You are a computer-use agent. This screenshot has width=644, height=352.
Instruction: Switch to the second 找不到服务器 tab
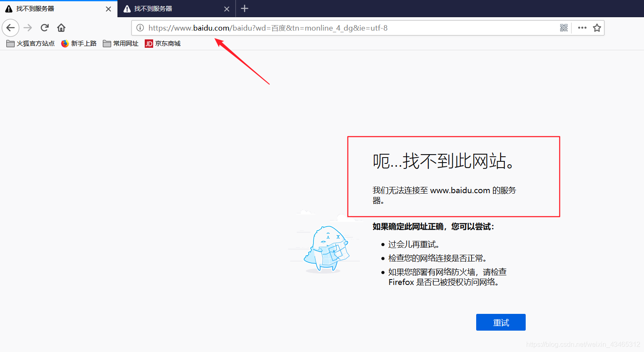coord(176,9)
